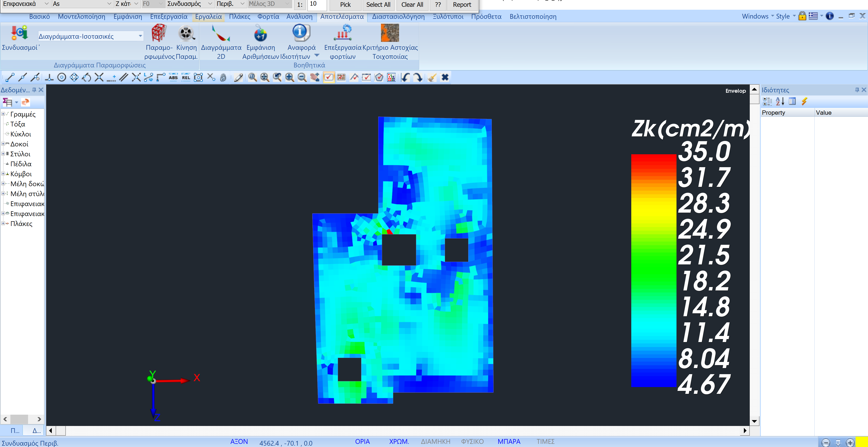Screen dimensions: 868x447
Task: Click the zoom in magnifier icon
Action: 289,78
